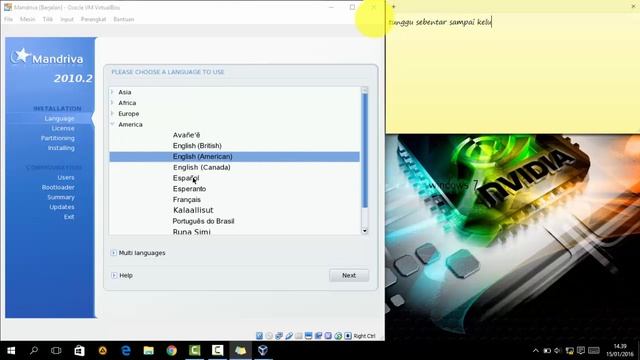Image resolution: width=640 pixels, height=360 pixels.
Task: Select Português do Brasil language
Action: coord(203,221)
